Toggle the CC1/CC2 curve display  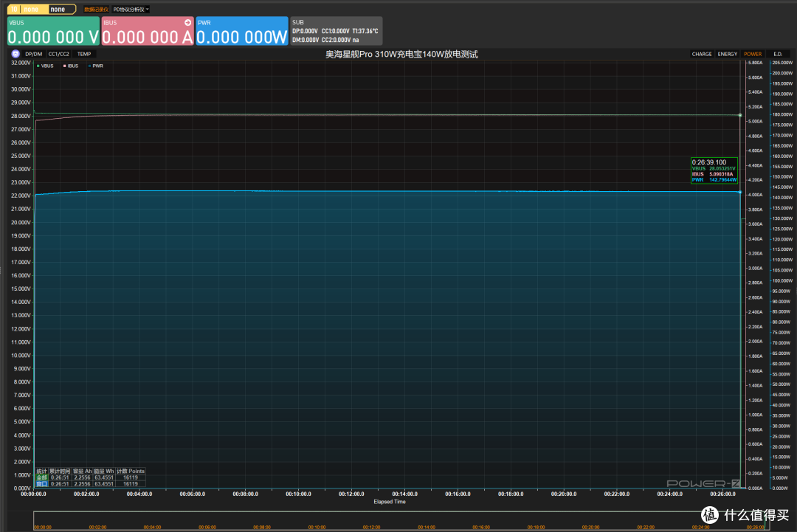coord(59,54)
